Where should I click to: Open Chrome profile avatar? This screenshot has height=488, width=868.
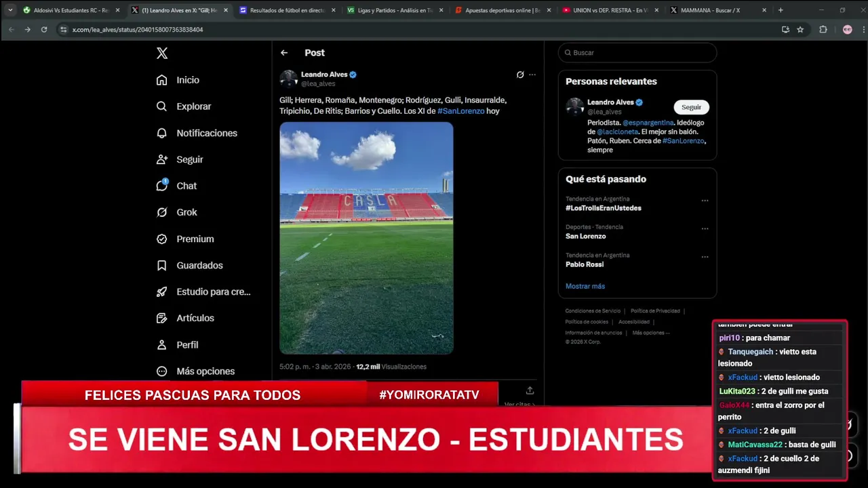click(847, 29)
